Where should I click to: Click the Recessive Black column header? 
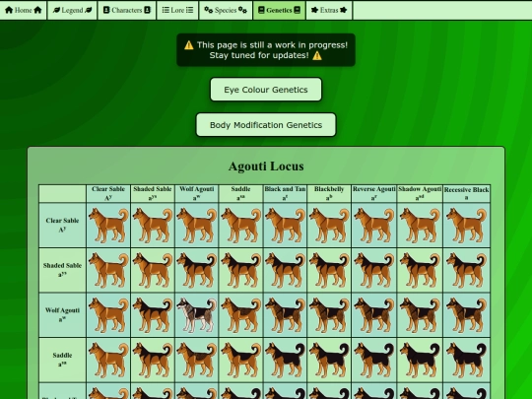[467, 193]
